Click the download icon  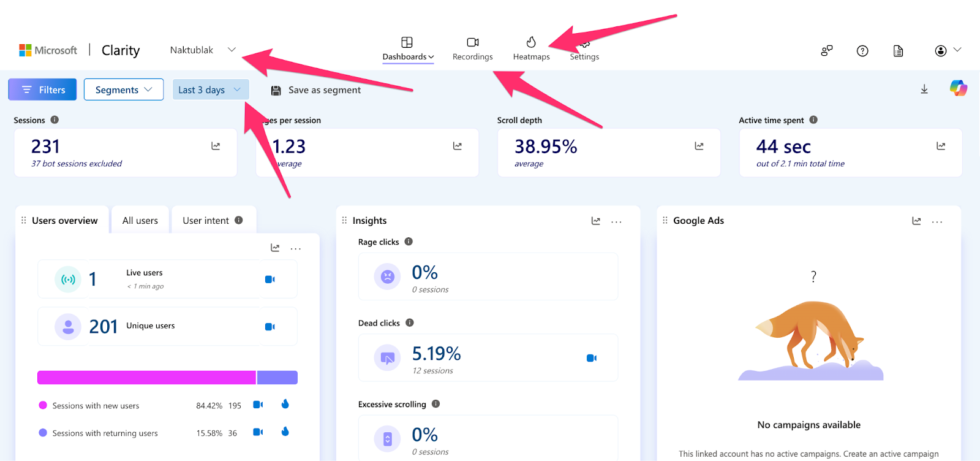coord(924,90)
